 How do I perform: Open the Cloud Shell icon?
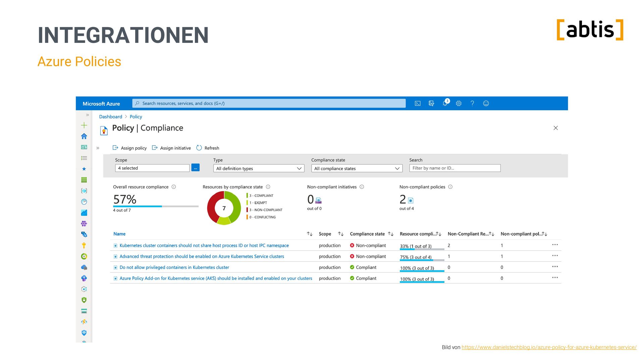[418, 104]
